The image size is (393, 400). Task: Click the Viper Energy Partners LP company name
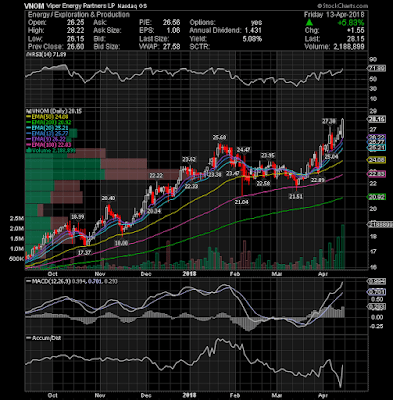[80, 6]
